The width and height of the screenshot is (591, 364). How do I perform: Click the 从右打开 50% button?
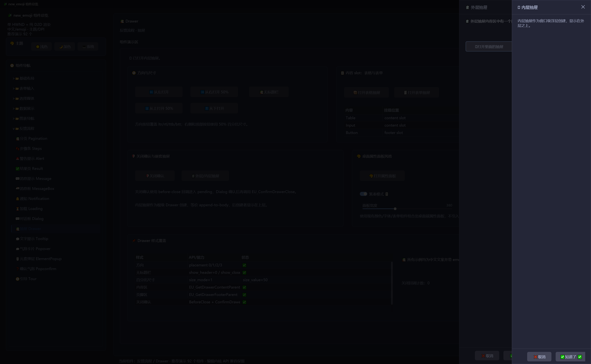click(214, 92)
